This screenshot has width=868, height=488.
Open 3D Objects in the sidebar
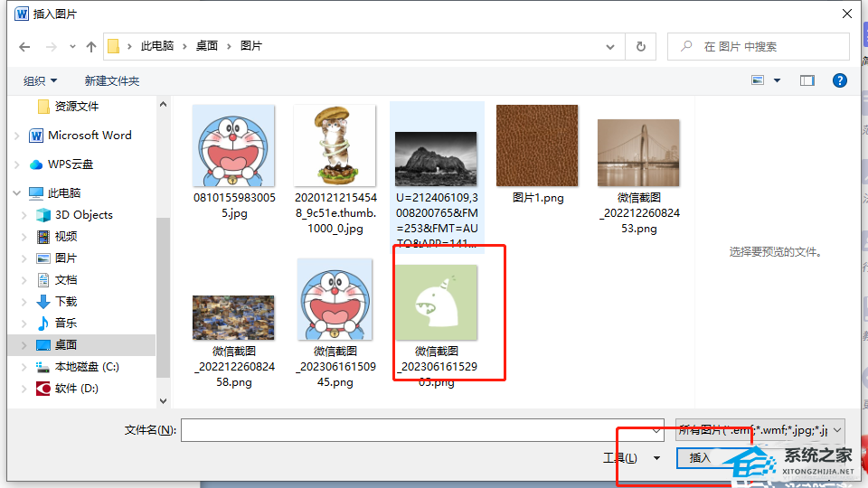coord(74,215)
